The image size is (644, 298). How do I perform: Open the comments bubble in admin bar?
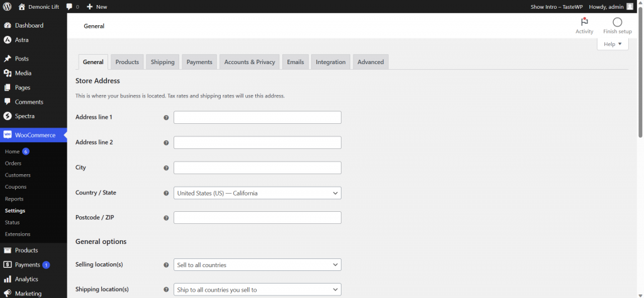click(69, 6)
